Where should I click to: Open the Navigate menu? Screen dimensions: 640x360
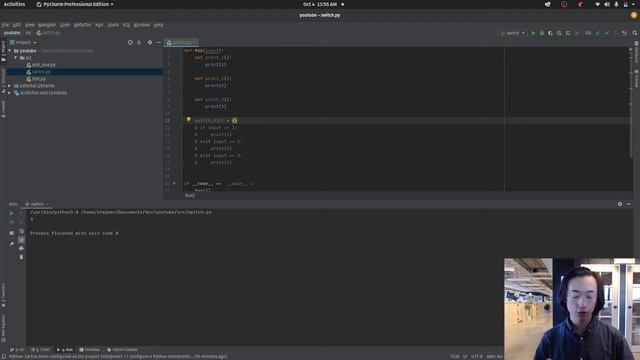click(47, 25)
